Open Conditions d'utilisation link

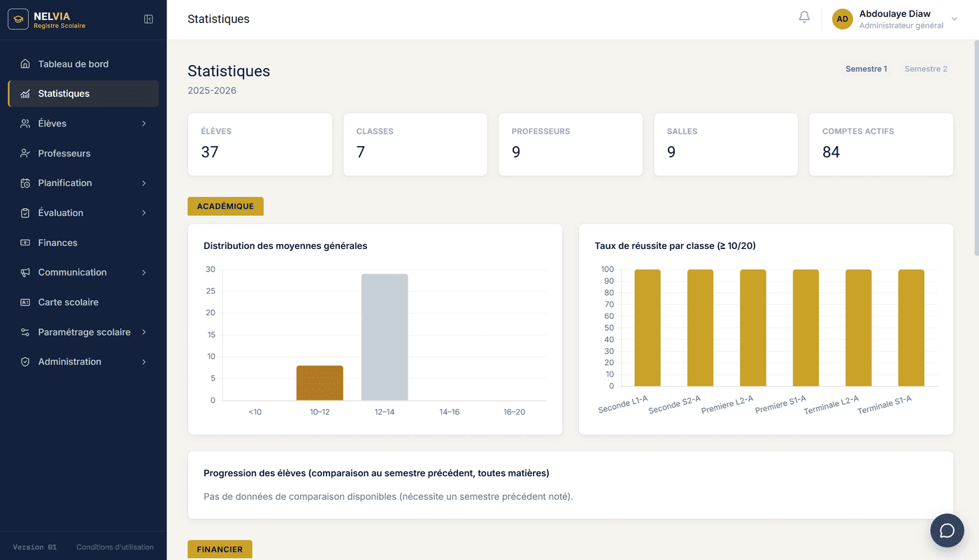115,547
